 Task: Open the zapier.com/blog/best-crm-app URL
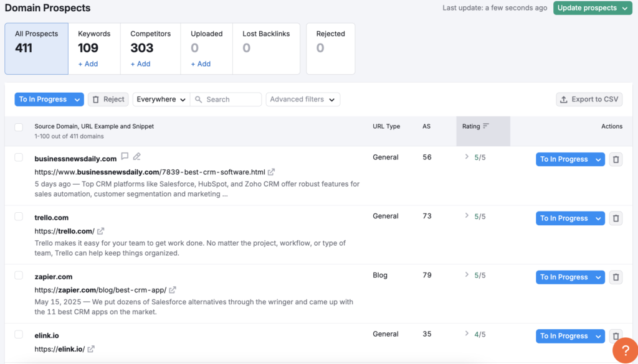[100, 290]
